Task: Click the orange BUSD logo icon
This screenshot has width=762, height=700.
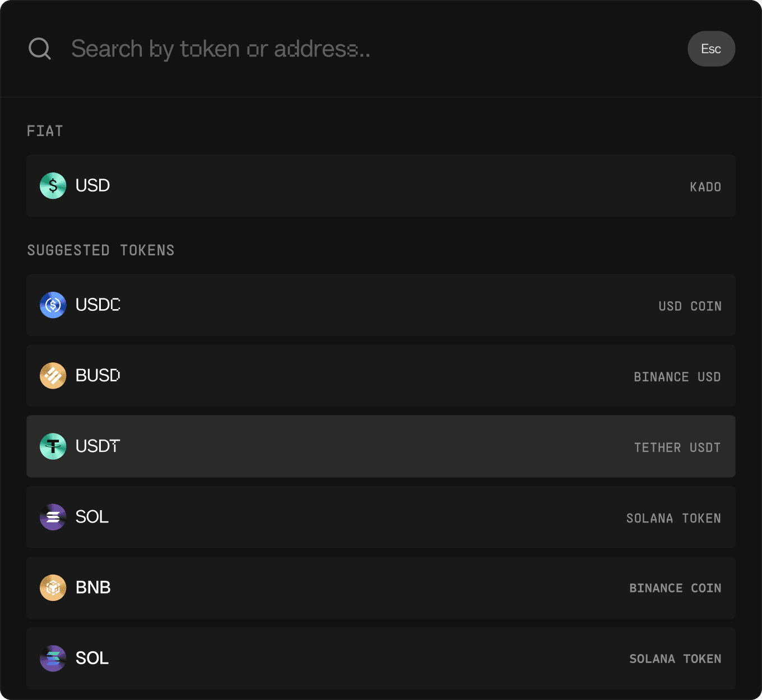Action: 53,376
